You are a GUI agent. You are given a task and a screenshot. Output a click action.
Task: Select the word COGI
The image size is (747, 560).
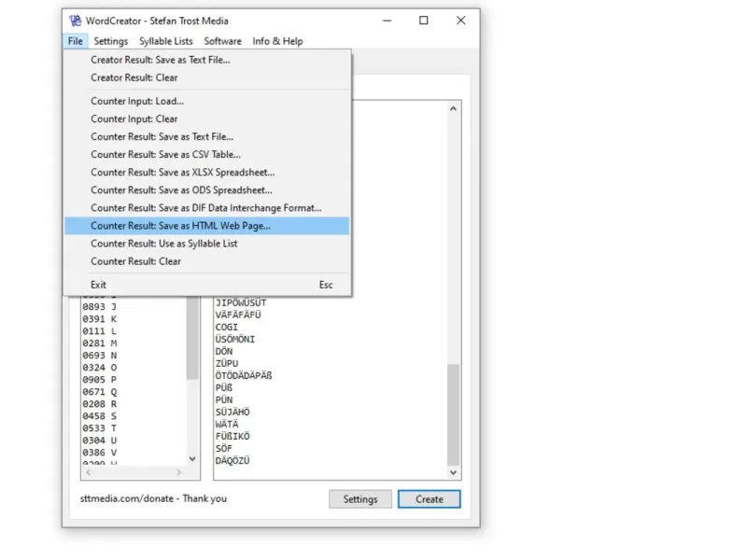[226, 328]
